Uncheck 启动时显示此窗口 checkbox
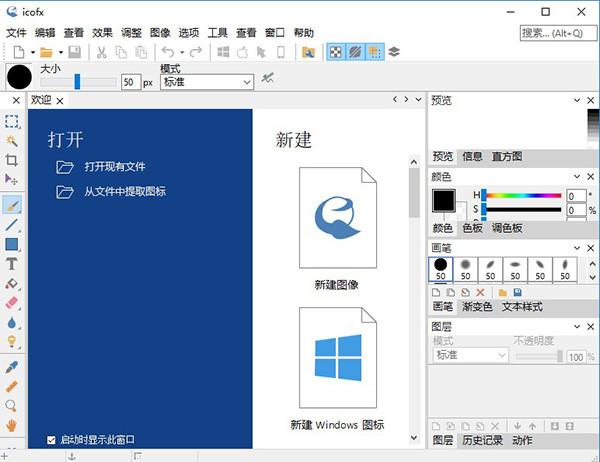600x462 pixels. [x=52, y=440]
